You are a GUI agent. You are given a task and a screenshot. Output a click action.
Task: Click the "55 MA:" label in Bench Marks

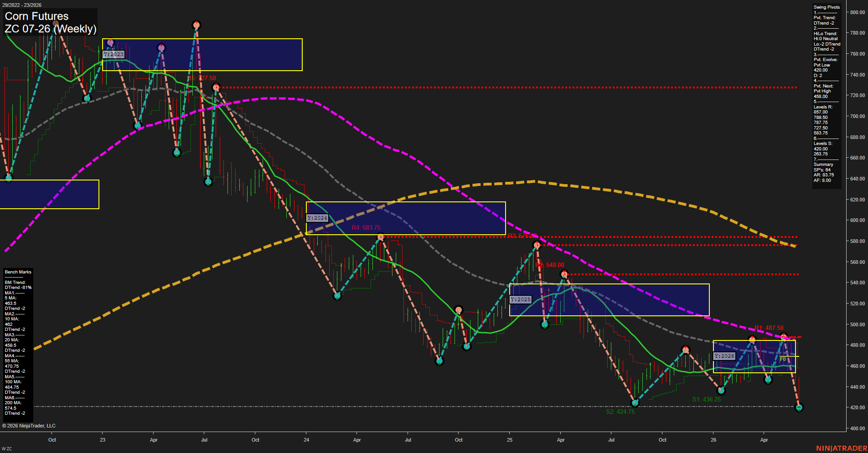click(x=12, y=361)
